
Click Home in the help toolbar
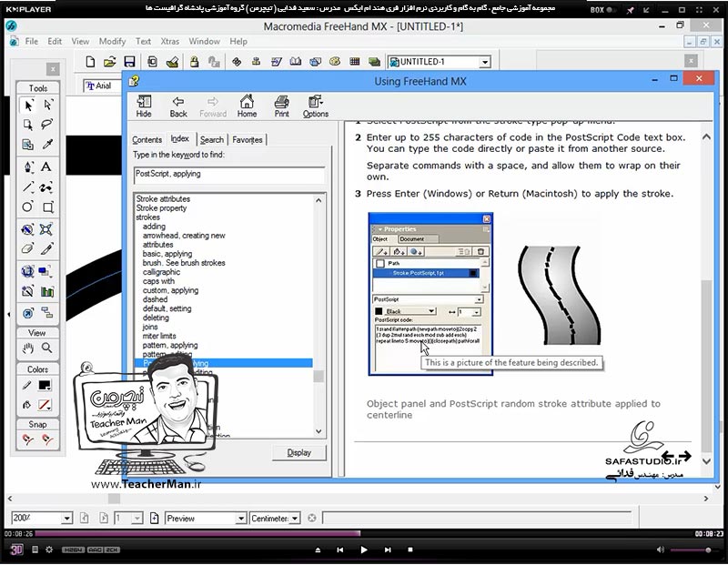(x=247, y=106)
